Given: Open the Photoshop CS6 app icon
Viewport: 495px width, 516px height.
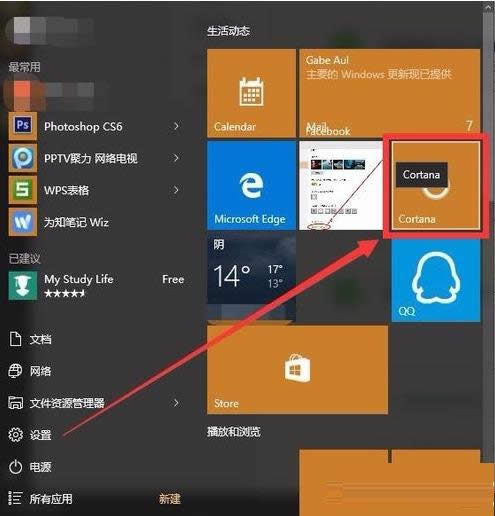Looking at the screenshot, I should pos(22,126).
